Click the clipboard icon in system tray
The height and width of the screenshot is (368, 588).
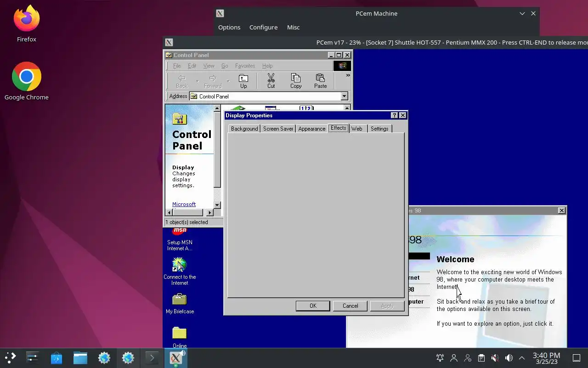pos(481,358)
